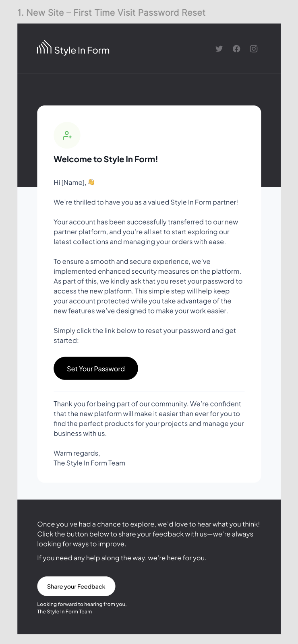Select the "Hi [Name]," greeting text
Screen dimensions: 298x644
pyautogui.click(x=70, y=182)
